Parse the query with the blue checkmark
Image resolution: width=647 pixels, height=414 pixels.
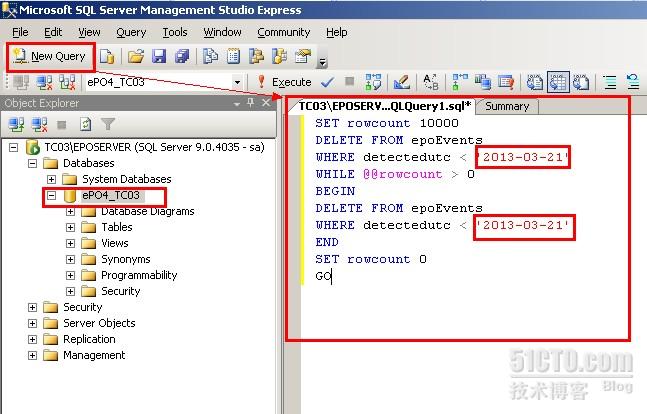[x=327, y=82]
